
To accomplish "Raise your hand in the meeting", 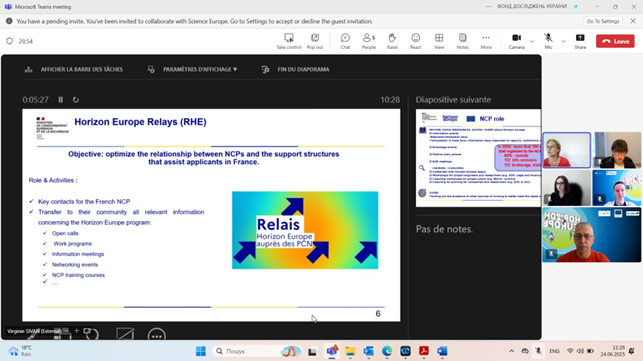I will [392, 41].
